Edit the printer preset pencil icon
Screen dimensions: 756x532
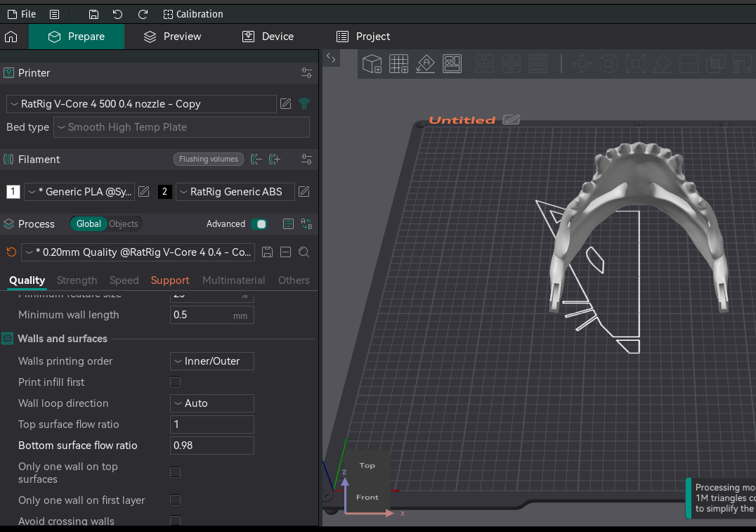pyautogui.click(x=286, y=104)
